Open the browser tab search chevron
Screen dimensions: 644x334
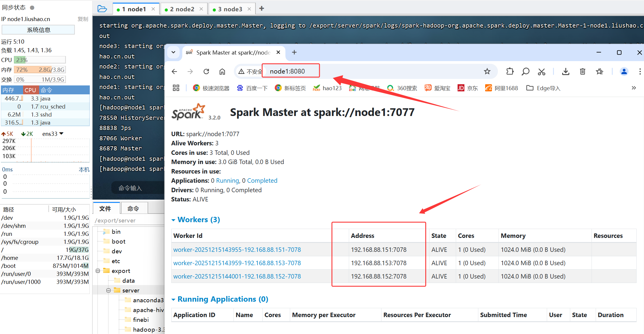click(173, 53)
